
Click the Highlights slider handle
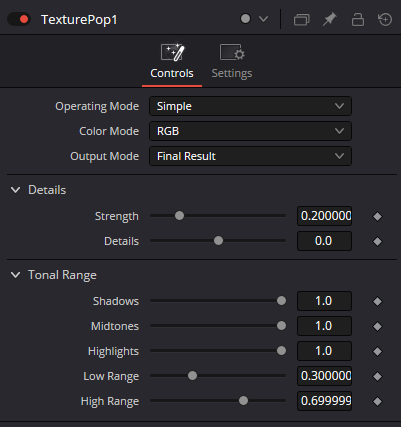[x=281, y=351]
